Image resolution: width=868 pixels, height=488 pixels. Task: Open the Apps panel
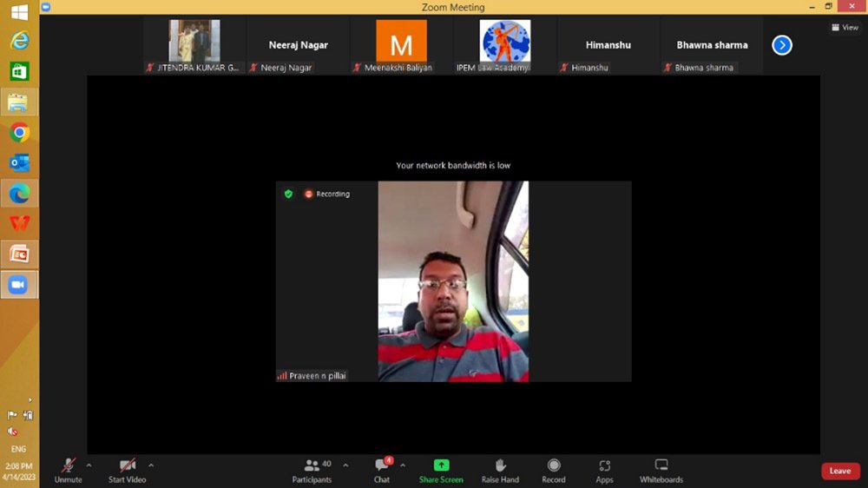[604, 470]
